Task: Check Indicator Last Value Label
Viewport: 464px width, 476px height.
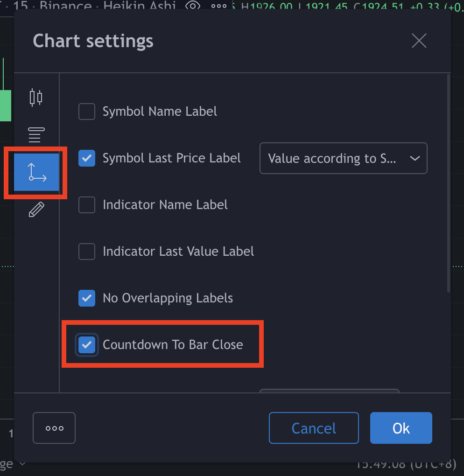Action: (87, 252)
